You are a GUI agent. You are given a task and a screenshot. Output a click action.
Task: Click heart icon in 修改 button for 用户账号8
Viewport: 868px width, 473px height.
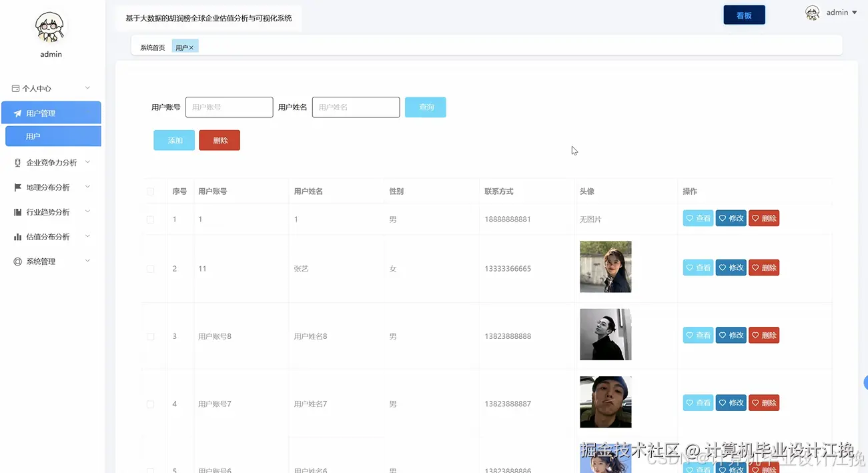coord(723,335)
